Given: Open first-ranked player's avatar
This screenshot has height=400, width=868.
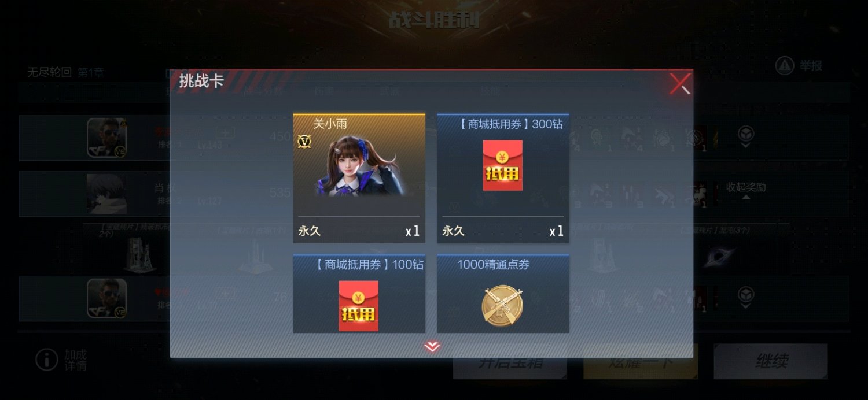Looking at the screenshot, I should (106, 138).
